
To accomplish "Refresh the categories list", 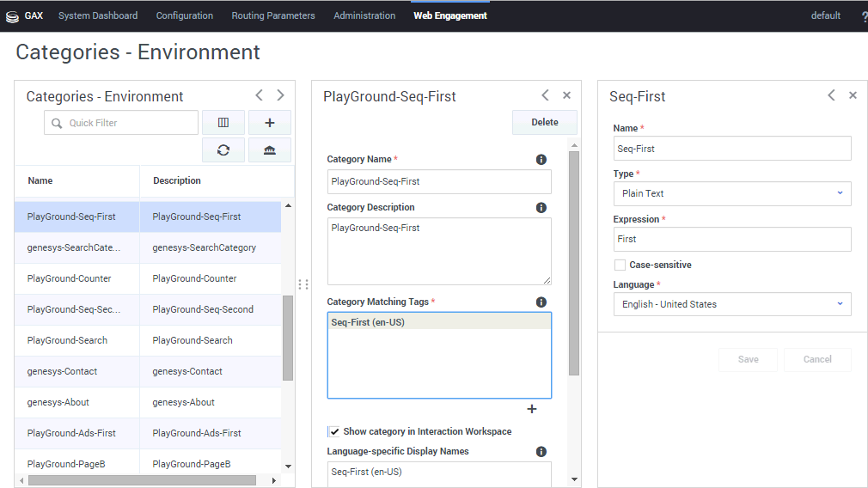I will (223, 150).
